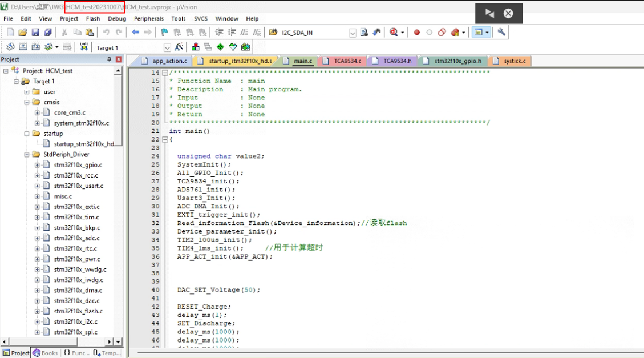Switch to the TCA9534.c editor tab
The width and height of the screenshot is (644, 358).
347,61
